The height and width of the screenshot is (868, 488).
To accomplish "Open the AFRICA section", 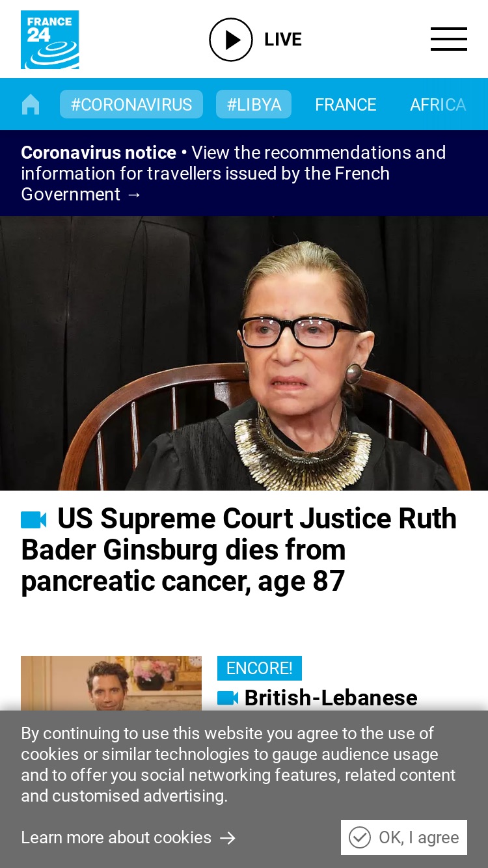I will click(x=438, y=105).
